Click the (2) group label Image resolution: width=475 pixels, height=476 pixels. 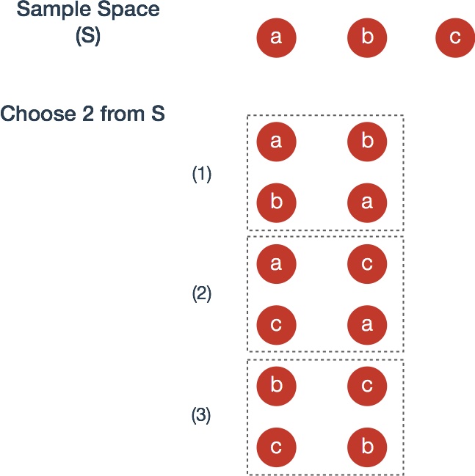coord(202,293)
